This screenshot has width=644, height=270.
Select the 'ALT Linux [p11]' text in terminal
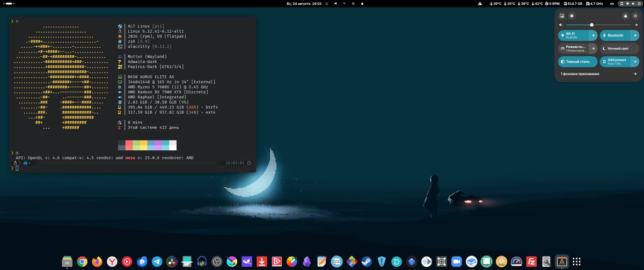(x=145, y=26)
